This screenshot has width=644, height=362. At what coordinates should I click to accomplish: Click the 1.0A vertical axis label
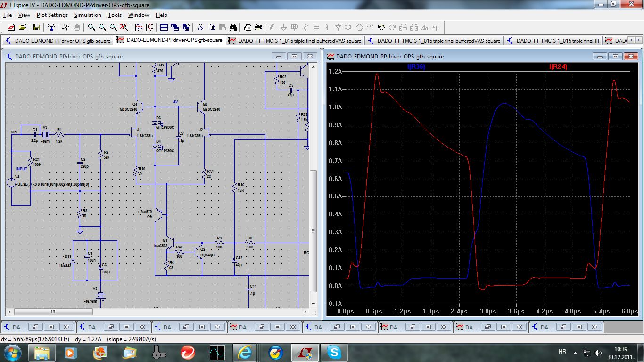click(x=335, y=107)
